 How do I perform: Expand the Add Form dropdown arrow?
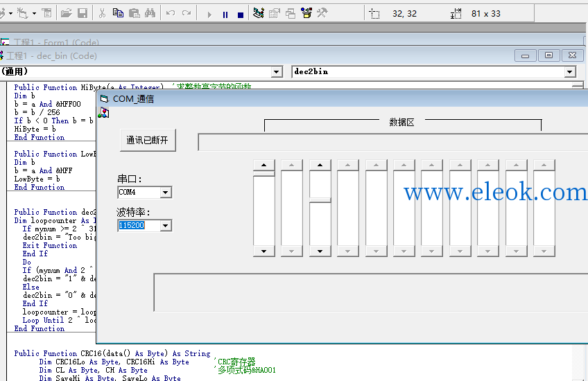point(34,14)
